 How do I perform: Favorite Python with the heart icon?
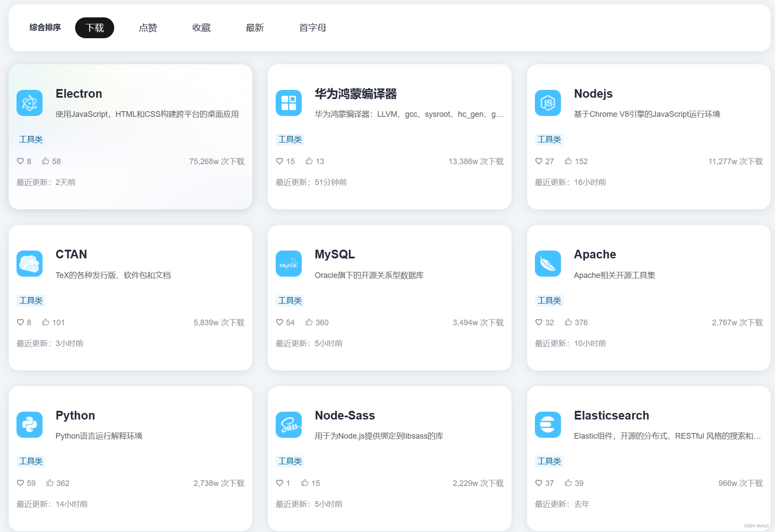(20, 483)
